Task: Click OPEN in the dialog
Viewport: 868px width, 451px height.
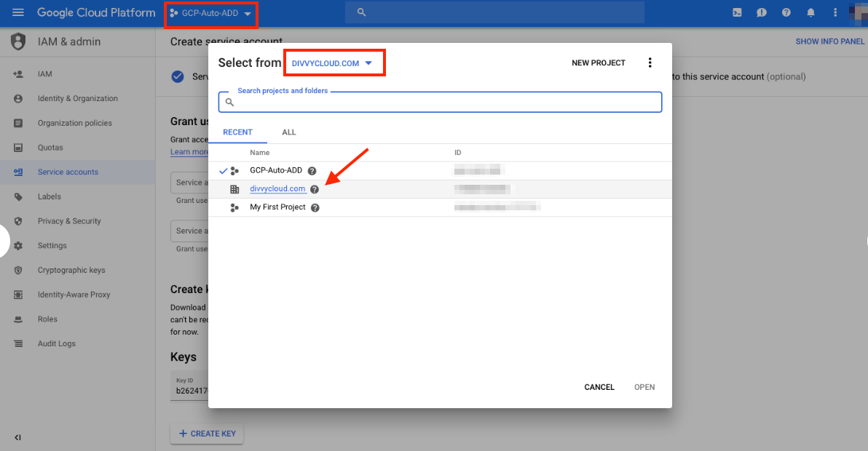Action: pos(644,387)
